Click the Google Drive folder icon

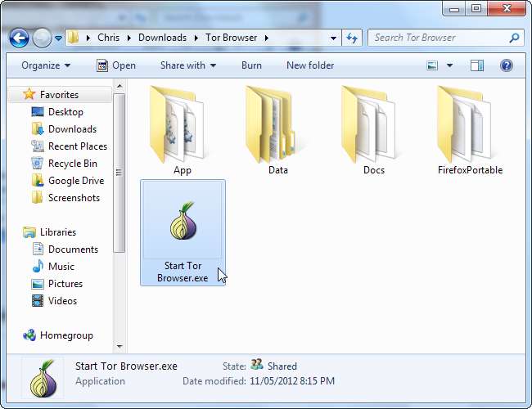coord(38,181)
